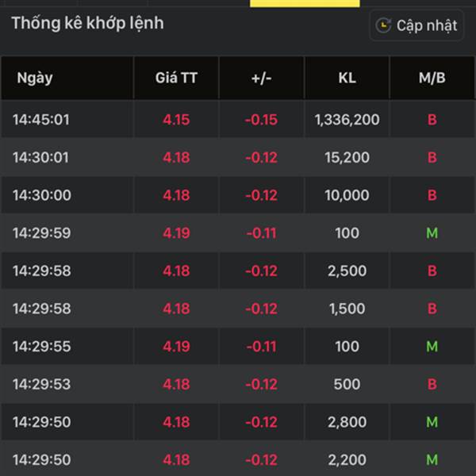
Task: Select the 2,800 volume trade row
Action: point(238,422)
